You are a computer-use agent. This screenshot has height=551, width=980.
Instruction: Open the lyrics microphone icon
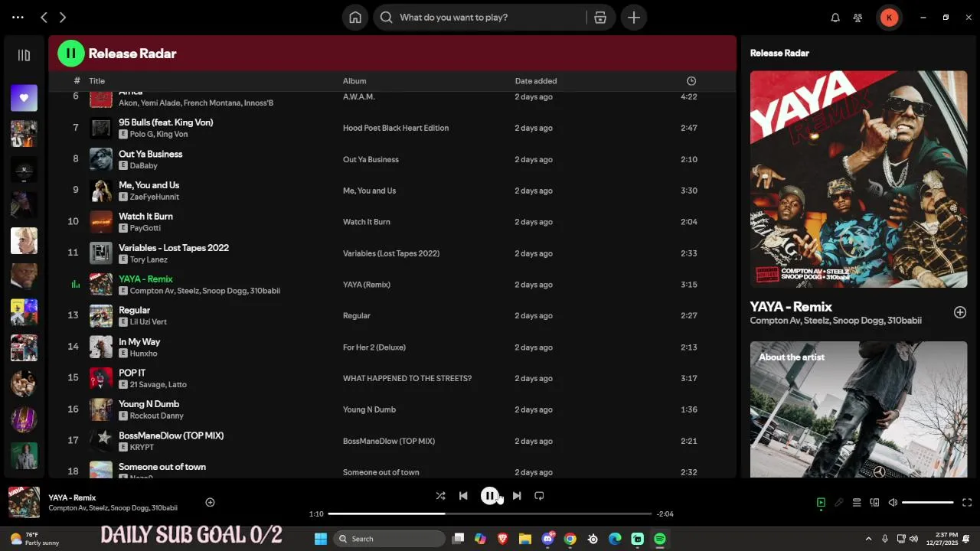pyautogui.click(x=839, y=503)
